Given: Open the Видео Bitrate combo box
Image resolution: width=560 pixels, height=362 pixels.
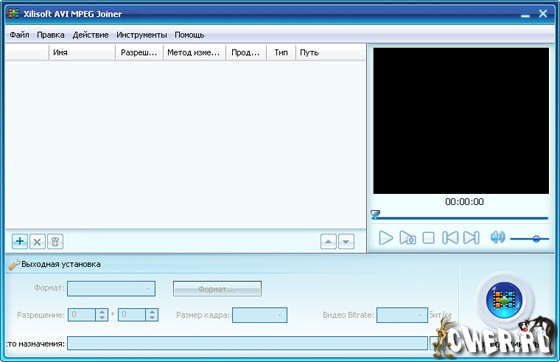Looking at the screenshot, I should click(402, 315).
